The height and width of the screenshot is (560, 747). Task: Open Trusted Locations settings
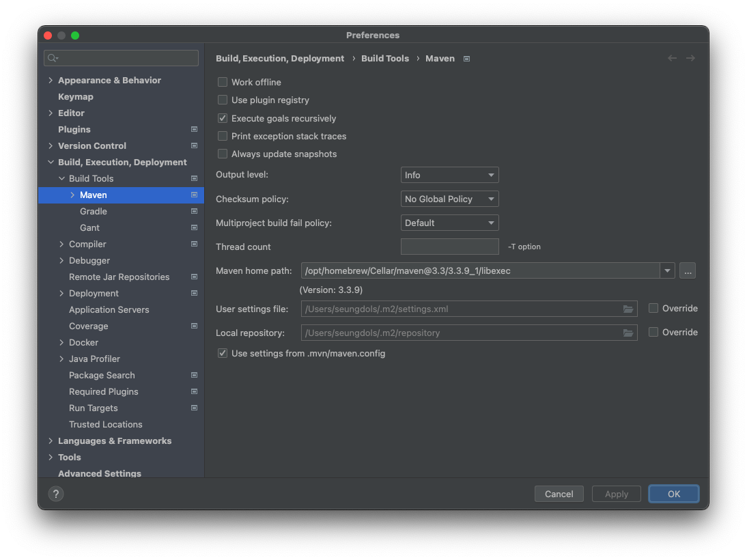[106, 425]
